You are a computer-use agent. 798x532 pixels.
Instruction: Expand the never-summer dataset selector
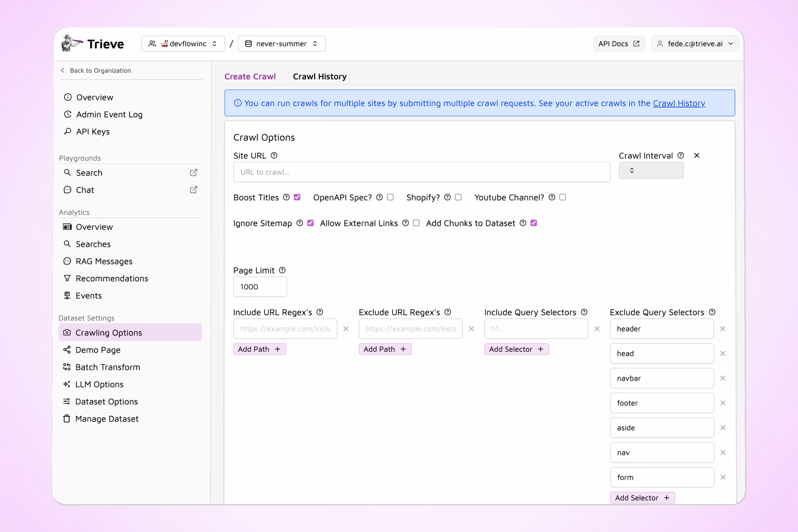pyautogui.click(x=282, y=44)
